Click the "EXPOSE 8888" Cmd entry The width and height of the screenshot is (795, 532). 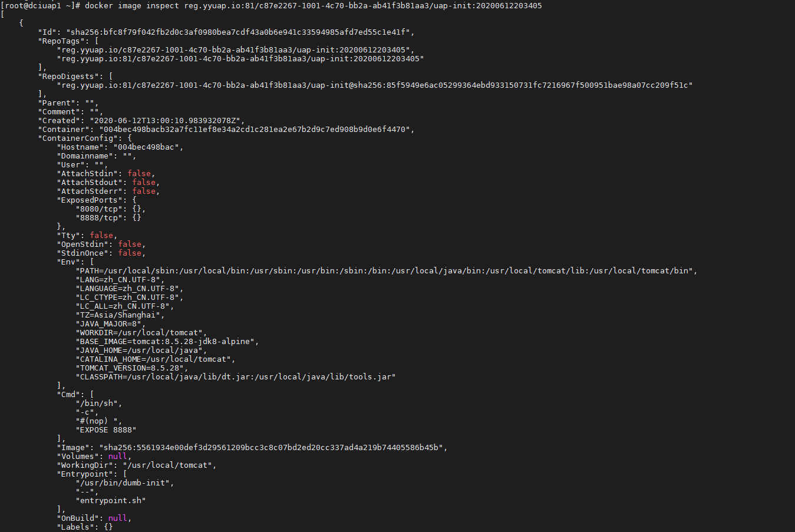[106, 430]
